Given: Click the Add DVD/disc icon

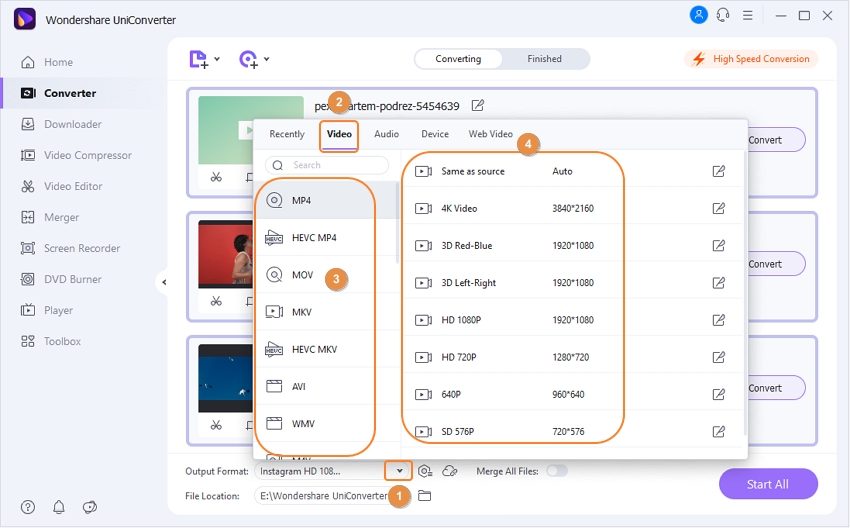Looking at the screenshot, I should coord(248,59).
